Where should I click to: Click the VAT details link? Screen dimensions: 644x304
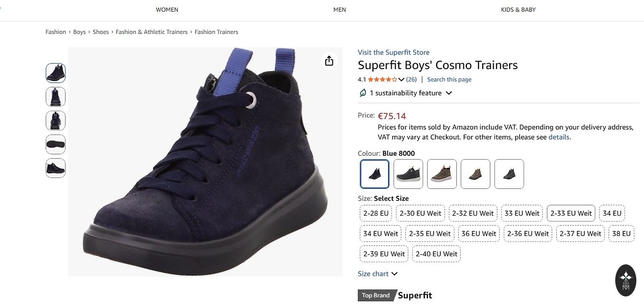point(559,137)
